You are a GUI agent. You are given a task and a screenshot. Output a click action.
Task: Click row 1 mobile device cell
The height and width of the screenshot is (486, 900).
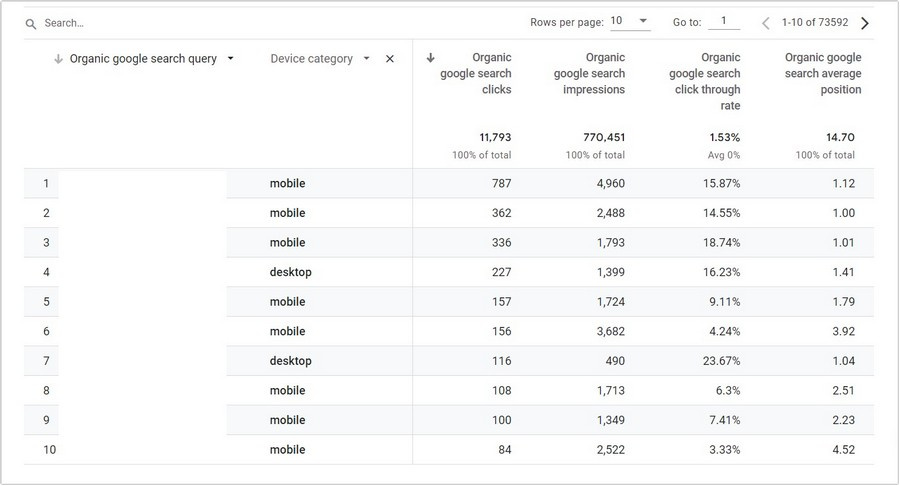click(288, 184)
